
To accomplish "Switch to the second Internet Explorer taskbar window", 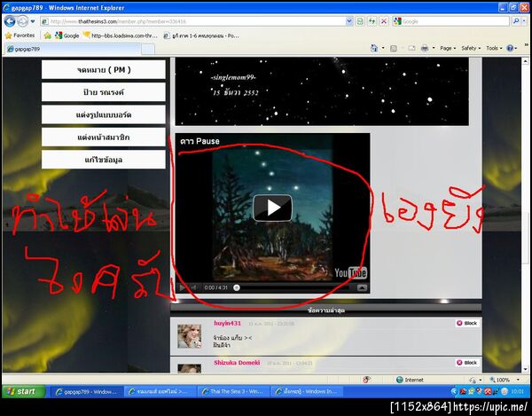I will coord(160,391).
